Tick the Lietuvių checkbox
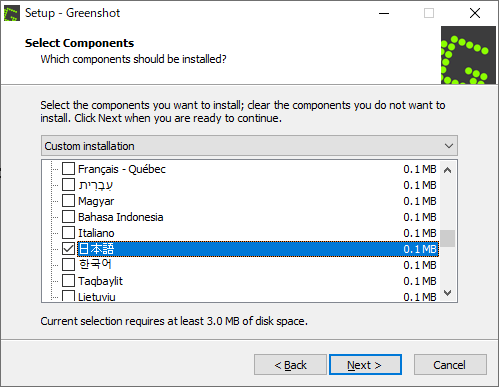Screen dimensions: 499x387 [68, 296]
